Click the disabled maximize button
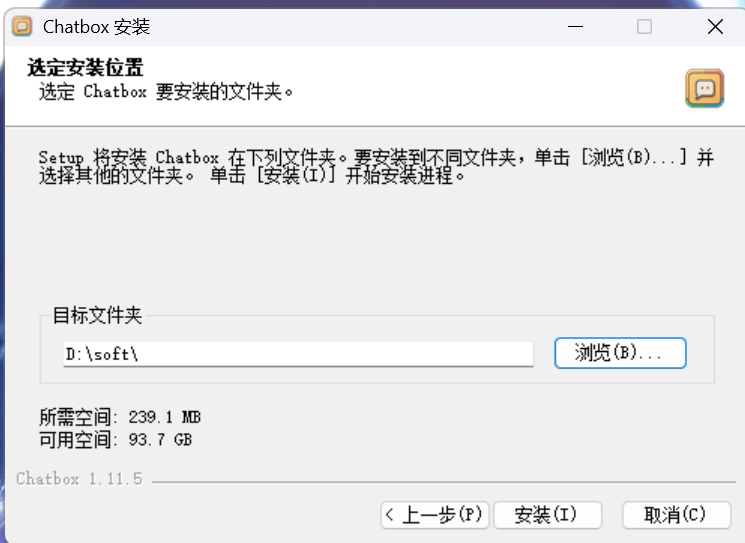The image size is (745, 543). pos(644,27)
